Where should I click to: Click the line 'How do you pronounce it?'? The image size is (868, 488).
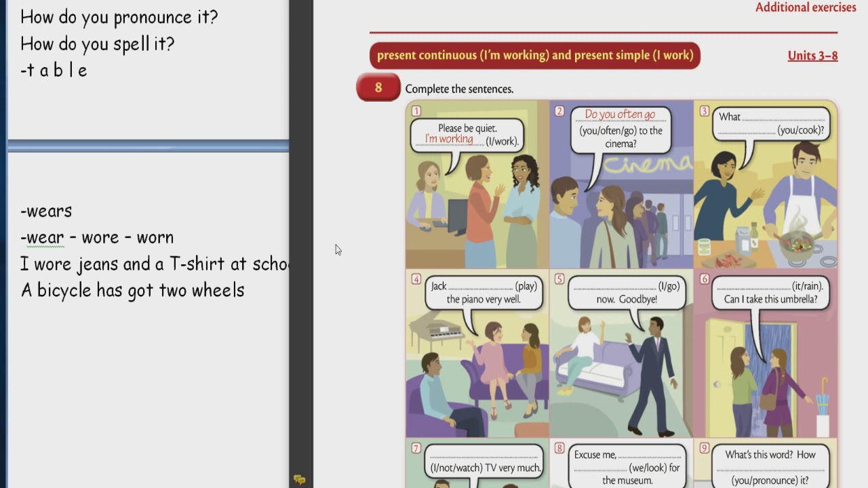click(119, 17)
